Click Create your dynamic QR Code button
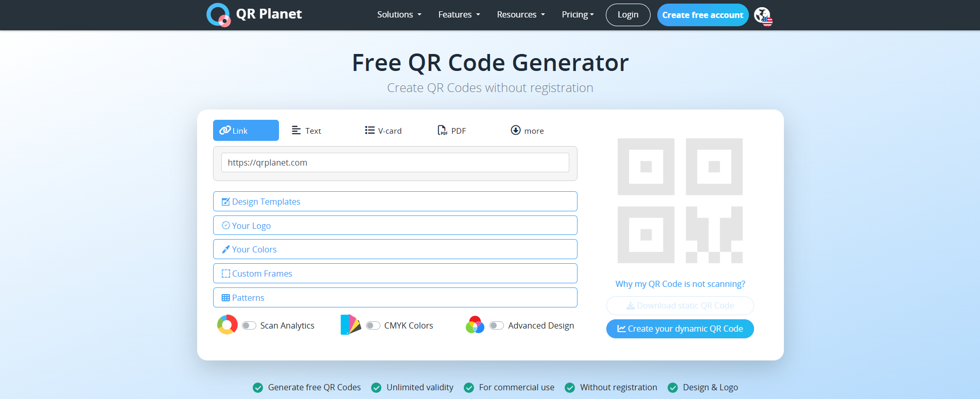 coord(680,329)
